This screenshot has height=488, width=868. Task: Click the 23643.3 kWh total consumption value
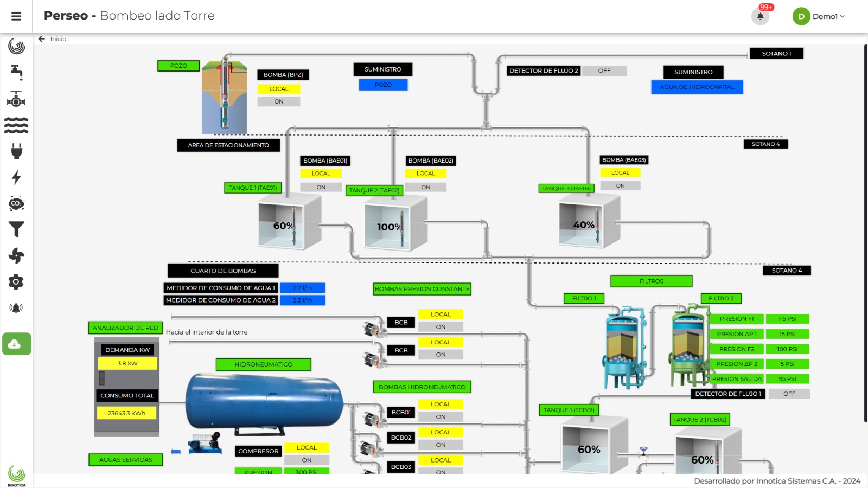pos(126,413)
